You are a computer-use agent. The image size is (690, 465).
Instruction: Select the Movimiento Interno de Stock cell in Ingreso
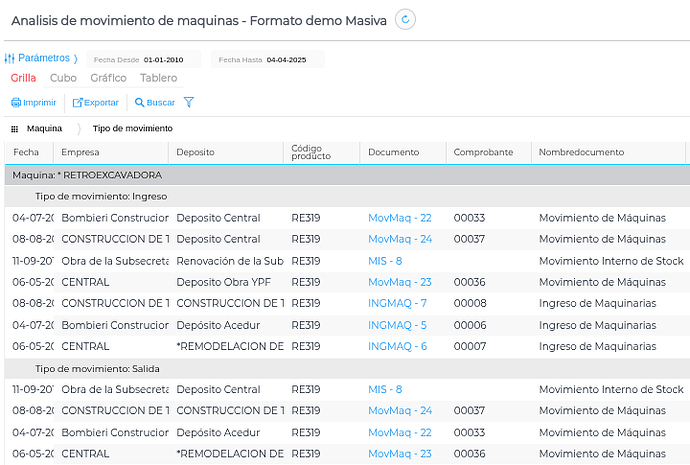point(611,261)
